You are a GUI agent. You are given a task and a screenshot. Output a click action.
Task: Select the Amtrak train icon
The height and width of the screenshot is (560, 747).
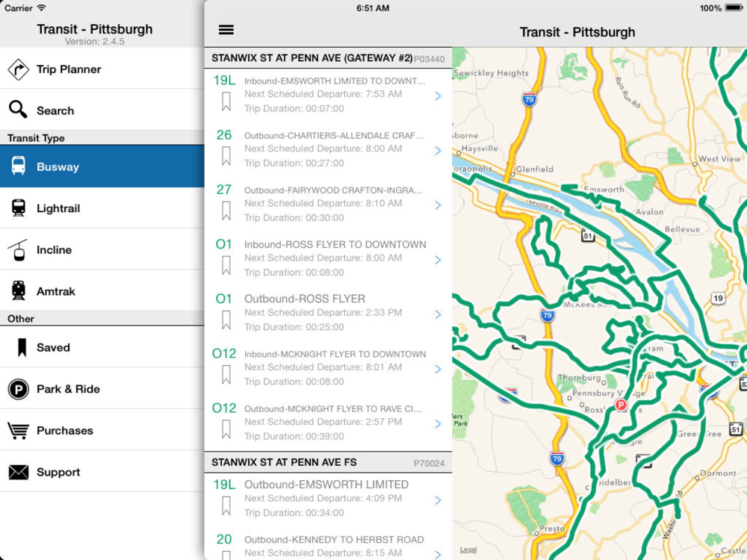[19, 290]
